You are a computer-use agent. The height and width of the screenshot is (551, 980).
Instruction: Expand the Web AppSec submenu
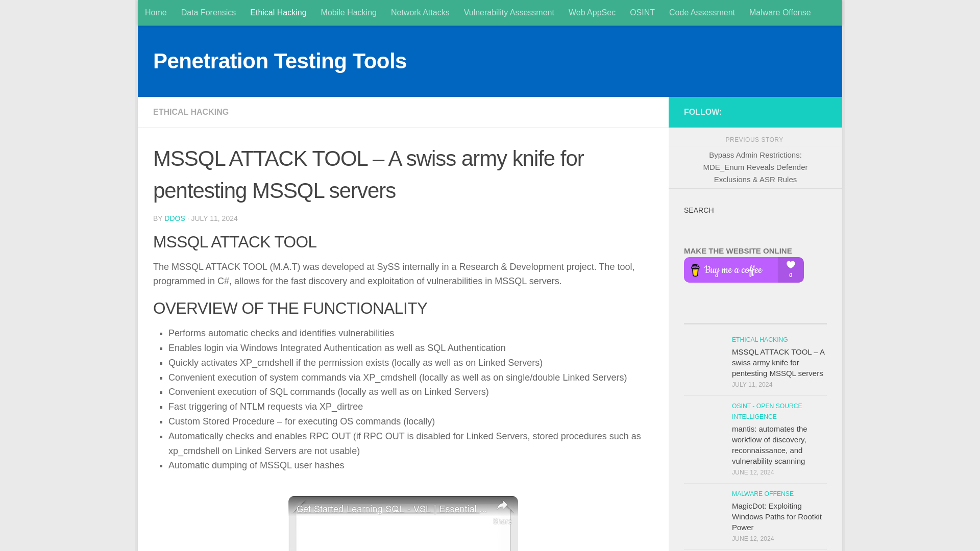click(x=592, y=13)
